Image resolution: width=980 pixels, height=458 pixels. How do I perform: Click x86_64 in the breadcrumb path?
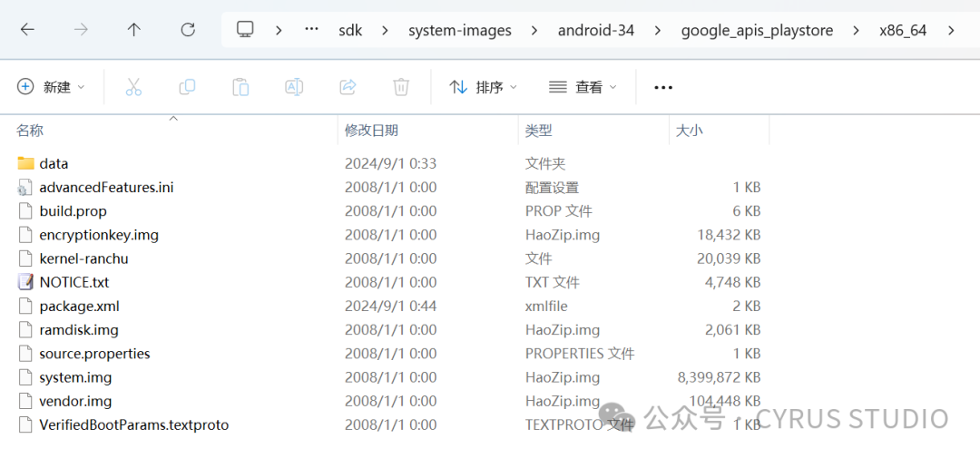click(x=903, y=30)
